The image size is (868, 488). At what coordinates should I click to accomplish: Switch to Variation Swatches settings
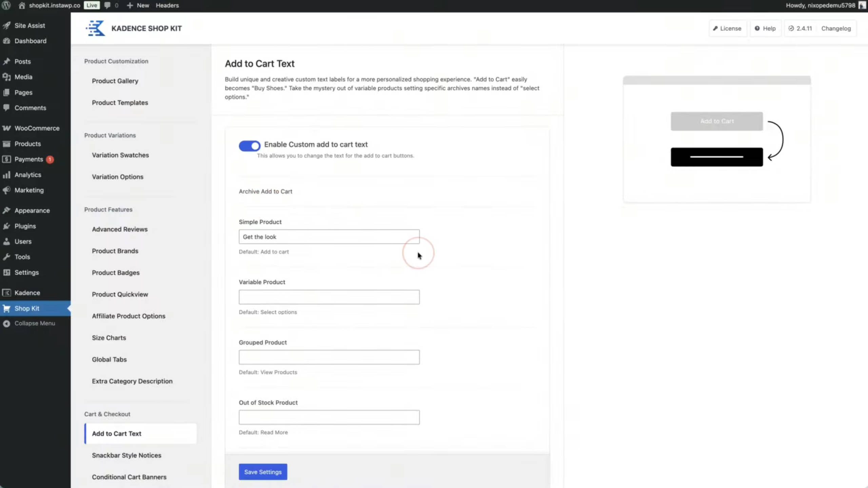pos(120,155)
